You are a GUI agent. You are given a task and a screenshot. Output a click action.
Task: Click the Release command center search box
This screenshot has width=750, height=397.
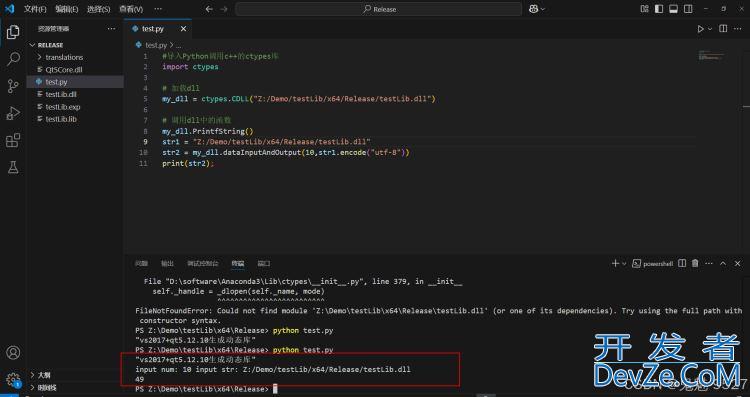(x=378, y=9)
